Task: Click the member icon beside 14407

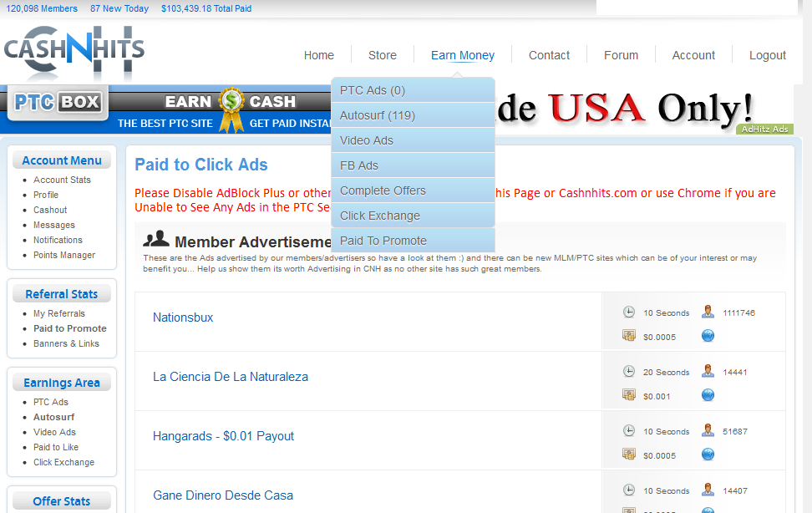Action: (x=708, y=489)
